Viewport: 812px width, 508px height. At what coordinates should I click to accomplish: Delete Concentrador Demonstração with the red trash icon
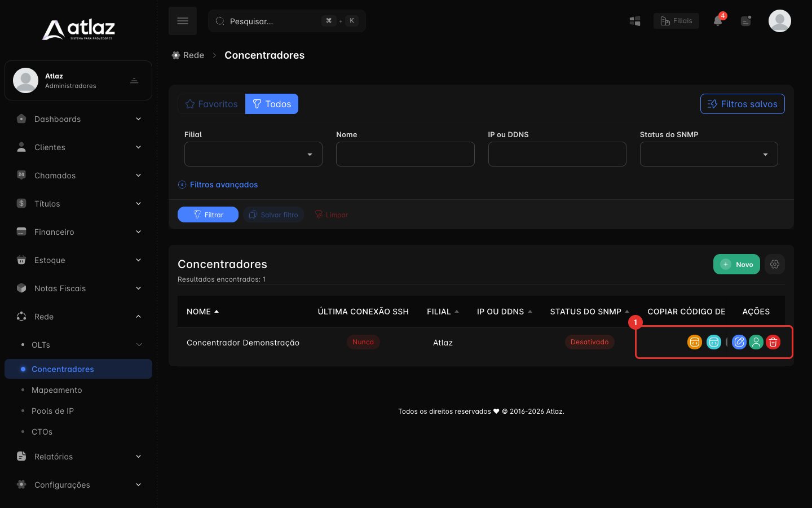pyautogui.click(x=773, y=342)
